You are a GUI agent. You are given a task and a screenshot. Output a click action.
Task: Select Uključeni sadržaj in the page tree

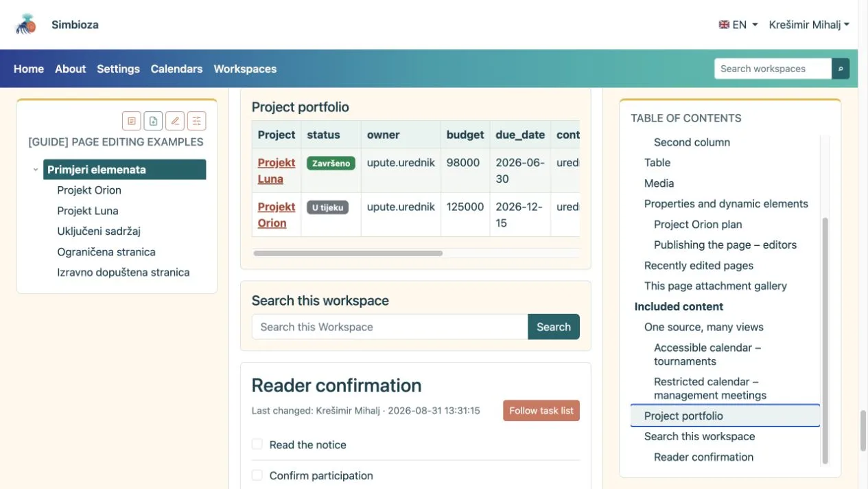(x=99, y=231)
